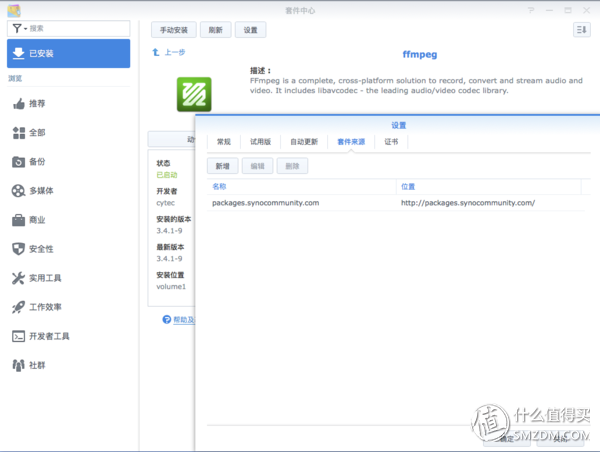The image size is (600, 452).
Task: Select the packages.synocommunity.com name cell
Action: click(266, 203)
